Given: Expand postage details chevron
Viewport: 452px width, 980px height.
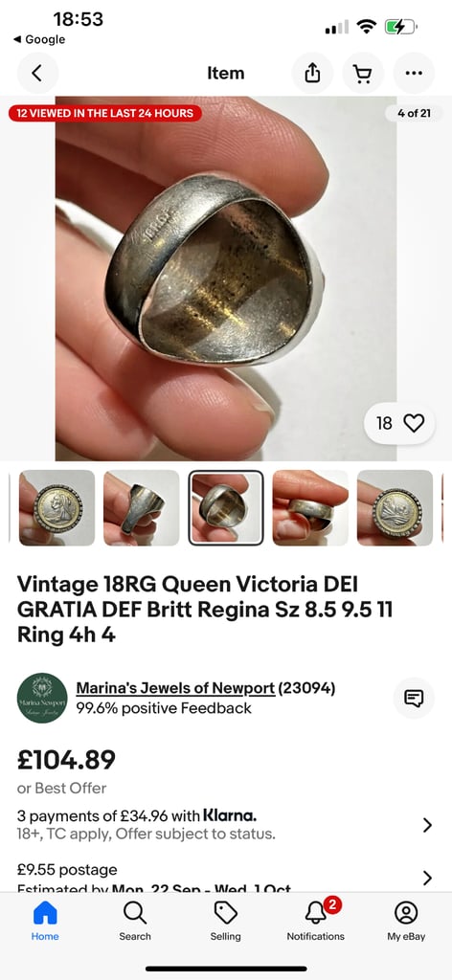Looking at the screenshot, I should point(427,878).
